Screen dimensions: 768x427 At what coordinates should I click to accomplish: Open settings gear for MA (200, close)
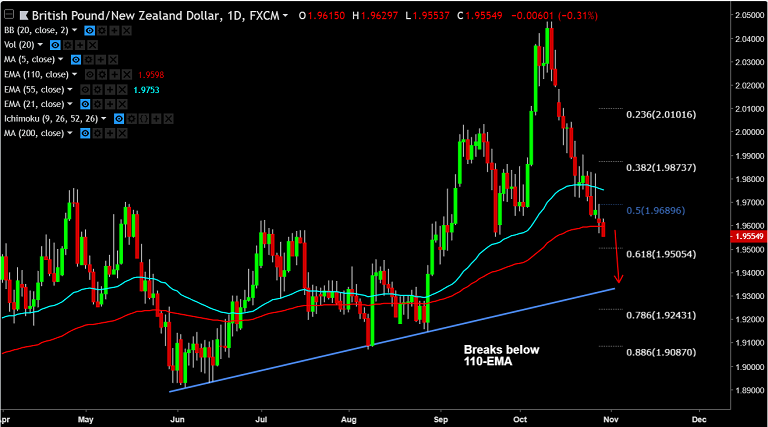[x=97, y=133]
